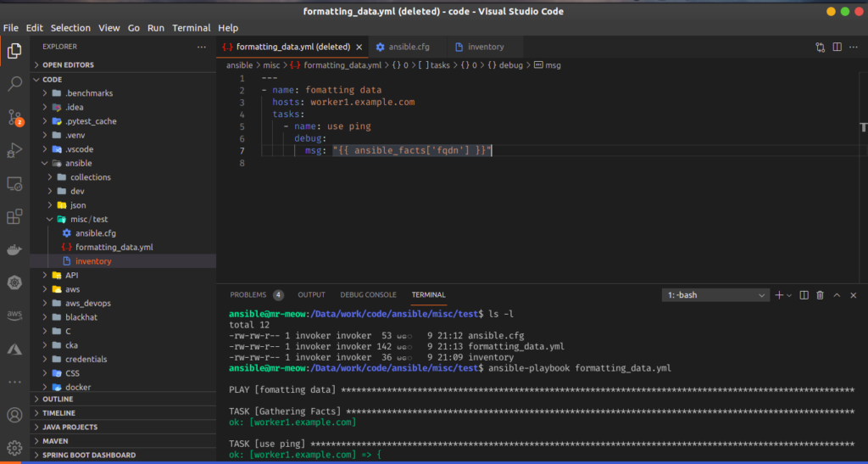Switch to the OUTPUT panel tab
868x464 pixels.
point(312,295)
